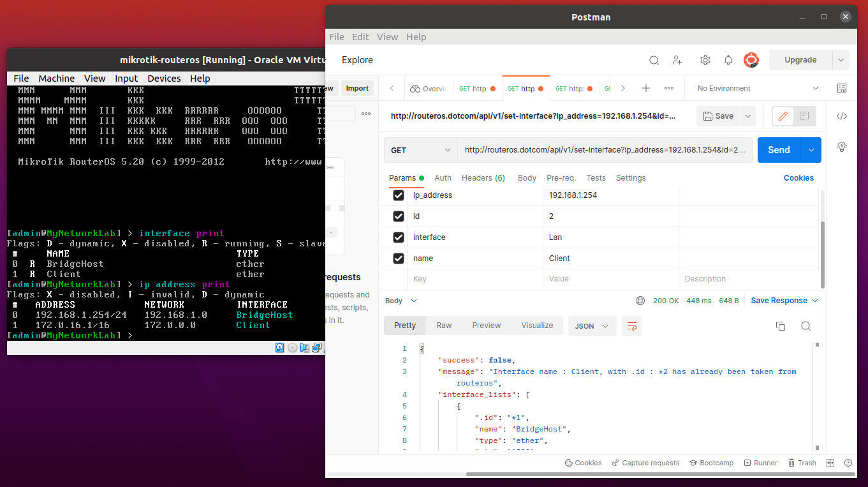Screen dimensions: 868x487
Task: Switch to the pencil edit mode icon
Action: point(783,116)
